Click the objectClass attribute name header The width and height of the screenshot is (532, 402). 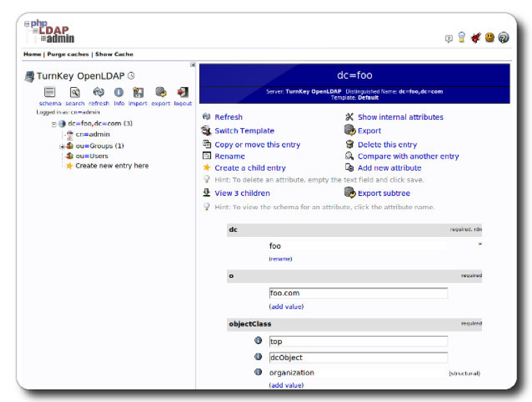click(x=250, y=324)
